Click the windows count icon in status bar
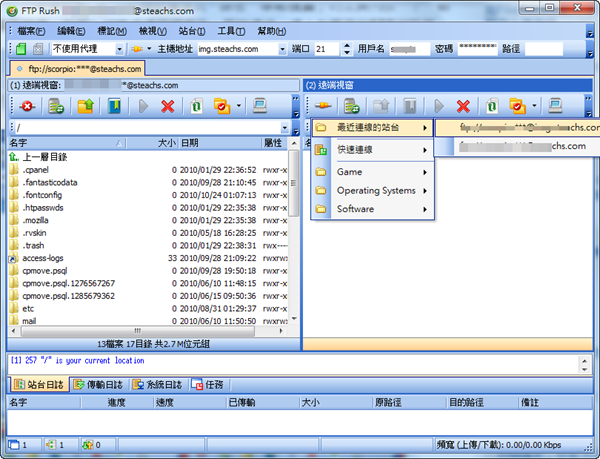The height and width of the screenshot is (459, 600). pos(14,445)
